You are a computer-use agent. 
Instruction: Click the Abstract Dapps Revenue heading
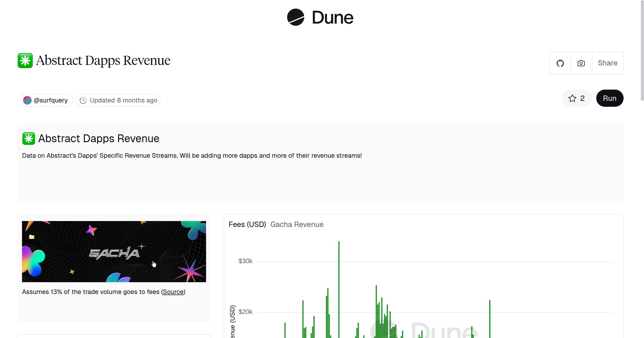click(103, 60)
